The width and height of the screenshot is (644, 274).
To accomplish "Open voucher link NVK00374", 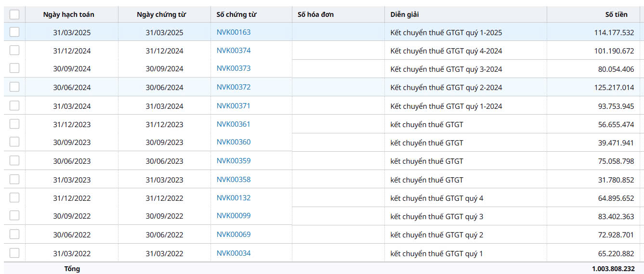I will [234, 51].
